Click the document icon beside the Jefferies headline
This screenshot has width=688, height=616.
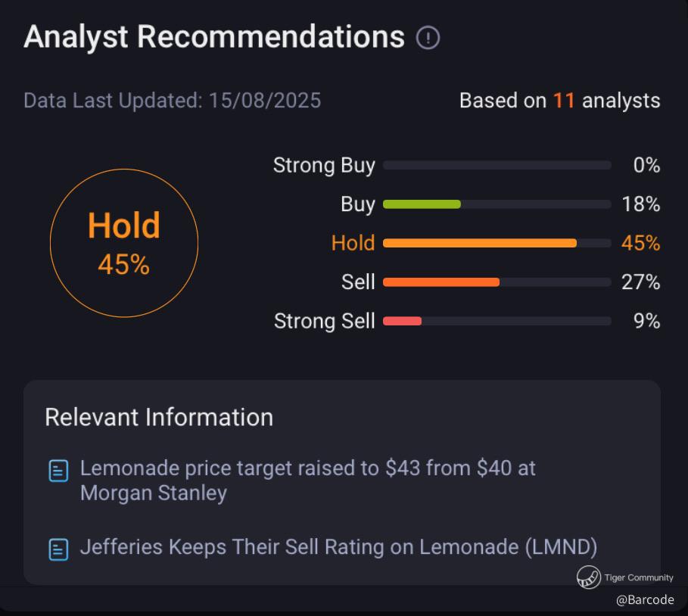(x=58, y=549)
